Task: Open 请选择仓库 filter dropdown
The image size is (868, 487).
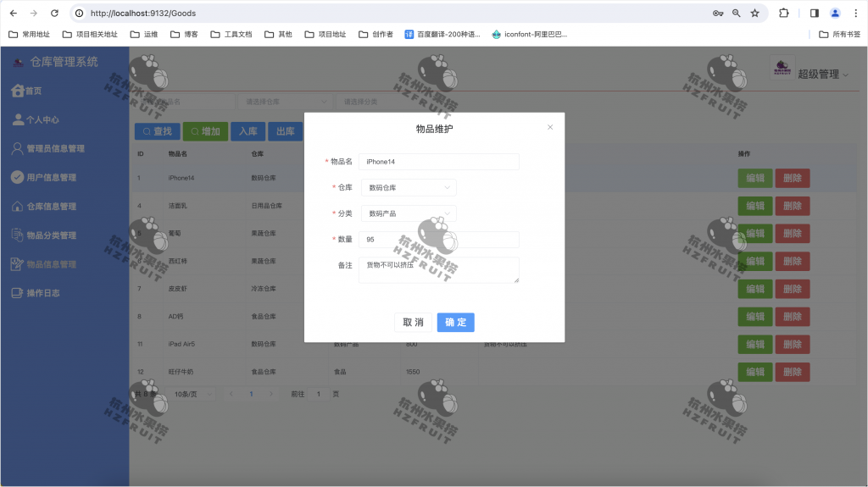Action: pyautogui.click(x=285, y=102)
